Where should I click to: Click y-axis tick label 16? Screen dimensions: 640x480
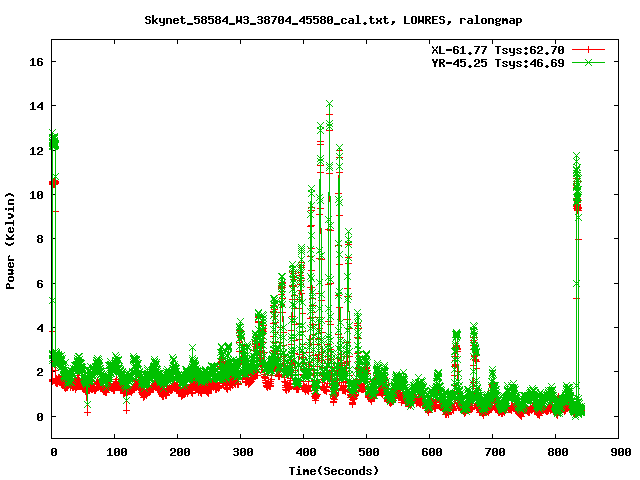[36, 62]
